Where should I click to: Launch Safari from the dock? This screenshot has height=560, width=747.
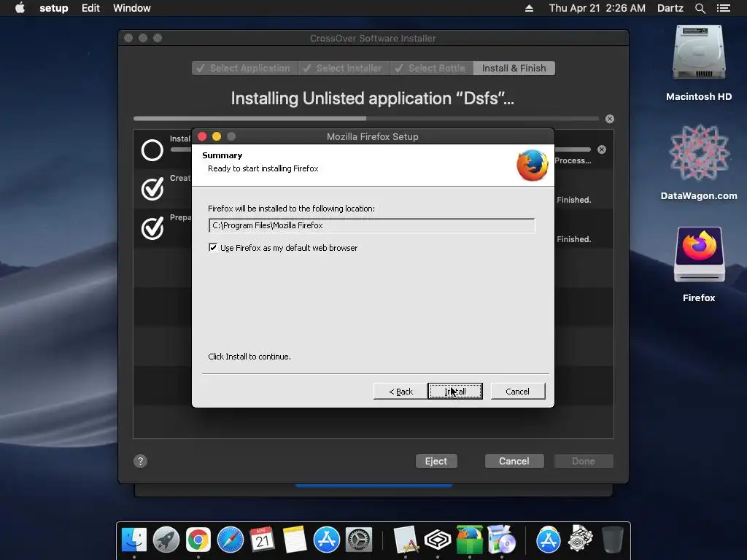230,540
